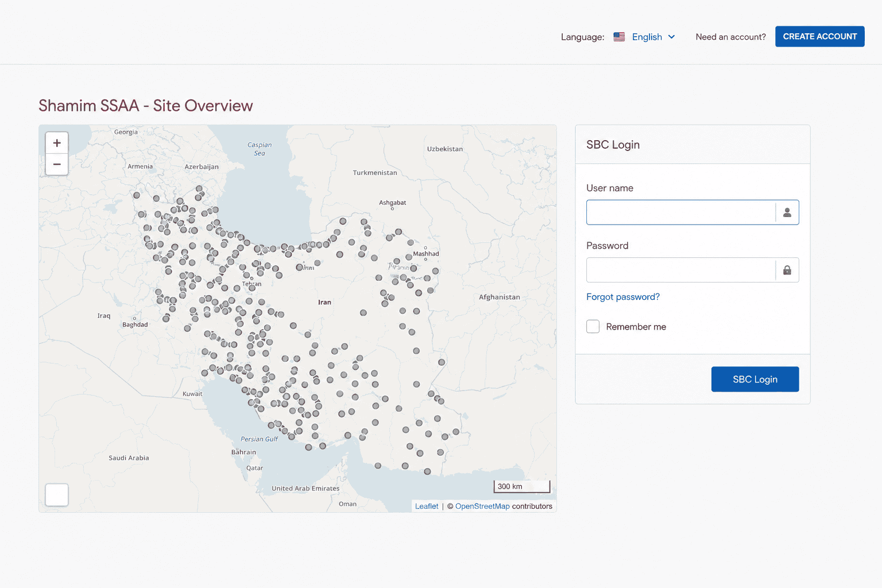
Task: Click the 300 km map scale bar
Action: coord(522,486)
